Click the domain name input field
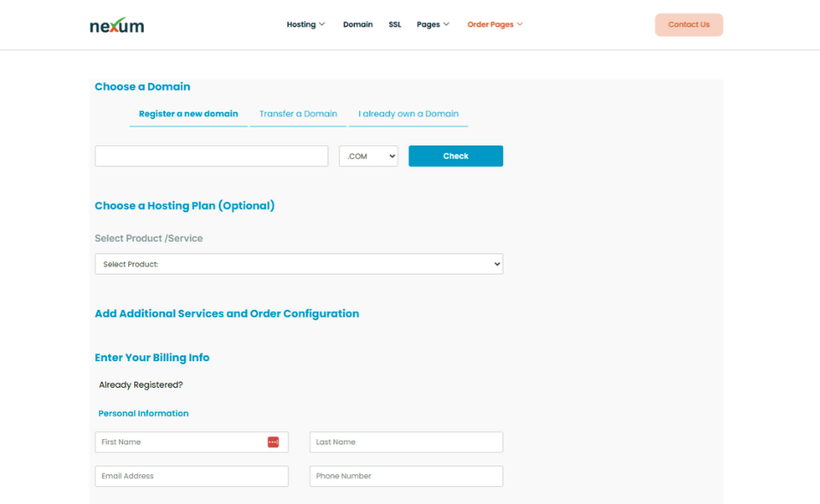The image size is (820, 504). click(211, 156)
